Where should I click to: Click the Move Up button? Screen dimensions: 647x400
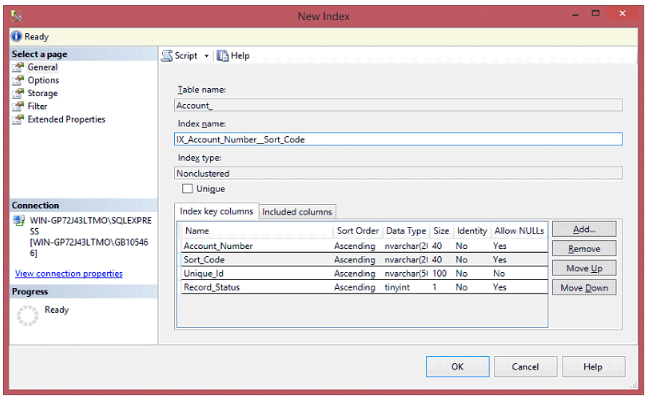point(584,269)
